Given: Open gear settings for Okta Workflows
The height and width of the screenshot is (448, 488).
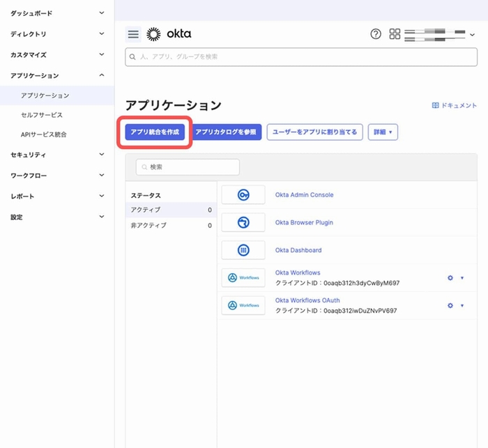Looking at the screenshot, I should pyautogui.click(x=450, y=278).
